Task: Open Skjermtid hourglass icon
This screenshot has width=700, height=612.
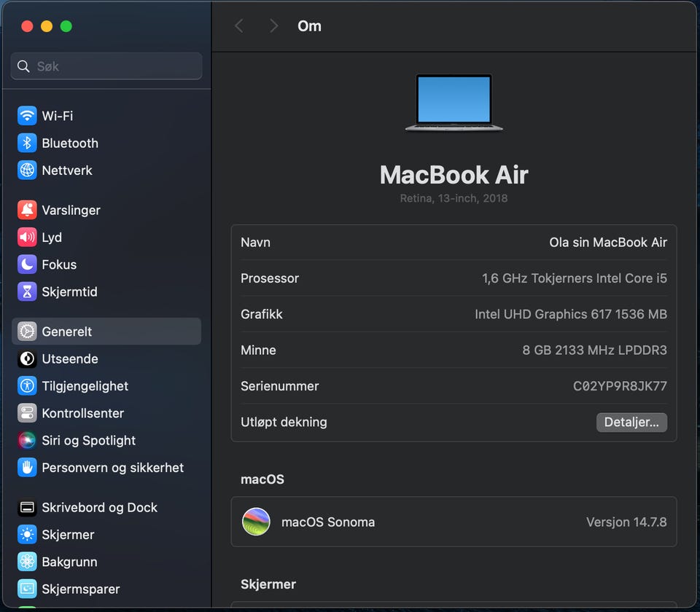Action: tap(27, 292)
